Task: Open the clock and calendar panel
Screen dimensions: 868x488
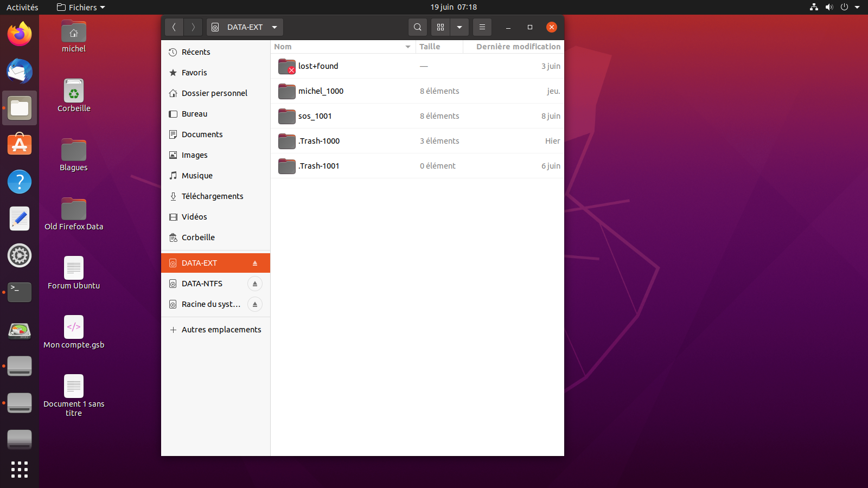Action: pyautogui.click(x=454, y=7)
